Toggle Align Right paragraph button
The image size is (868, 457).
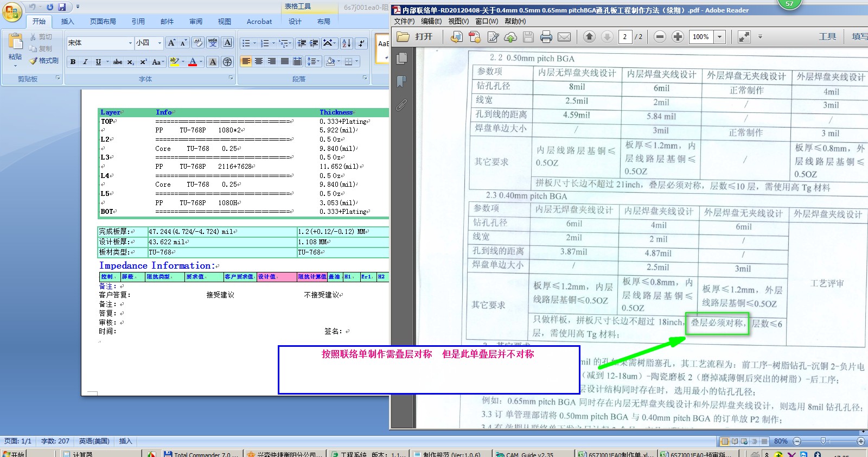[x=272, y=61]
